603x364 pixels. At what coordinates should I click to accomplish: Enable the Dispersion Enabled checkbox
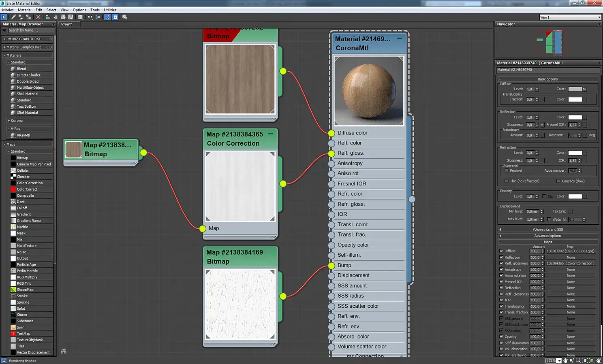507,171
